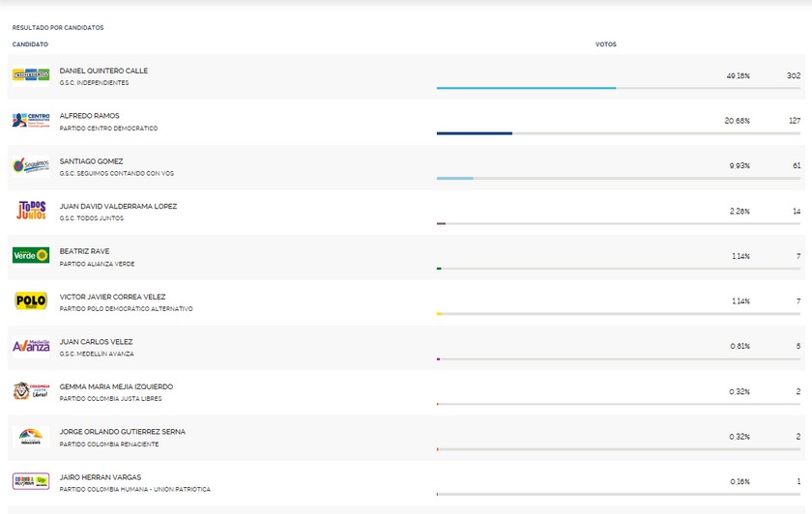Click the Alianza Verde party logo
The height and width of the screenshot is (514, 812).
click(31, 255)
